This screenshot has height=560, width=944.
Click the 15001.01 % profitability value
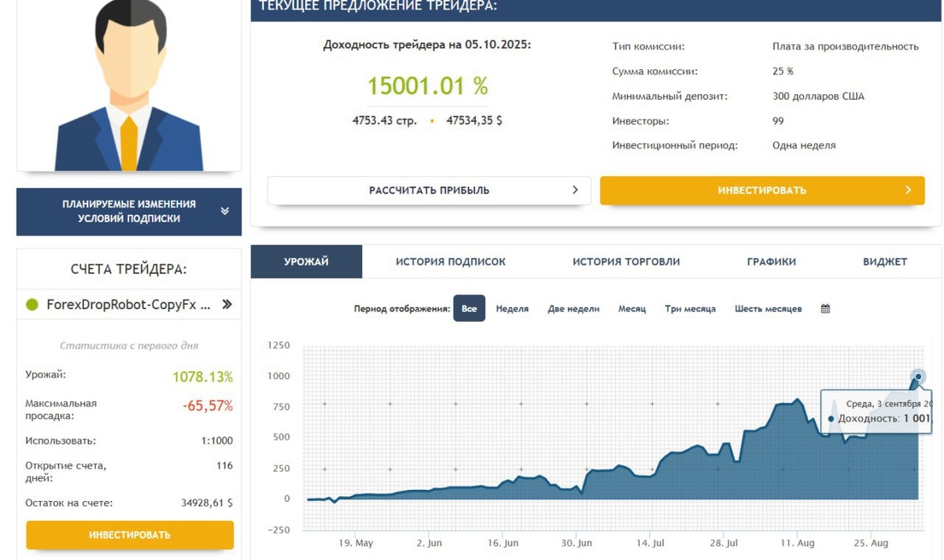tap(428, 86)
